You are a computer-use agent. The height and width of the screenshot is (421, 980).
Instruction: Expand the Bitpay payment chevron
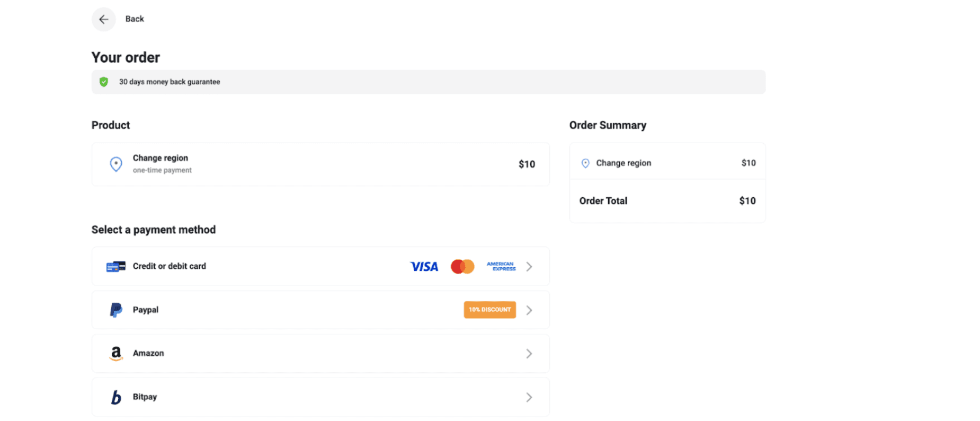point(529,397)
